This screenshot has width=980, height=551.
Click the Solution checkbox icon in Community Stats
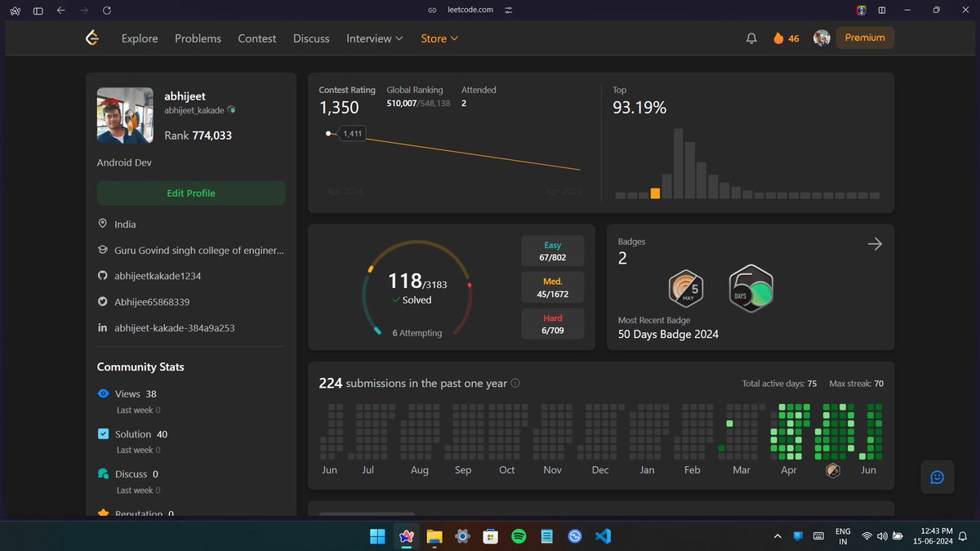pyautogui.click(x=103, y=433)
